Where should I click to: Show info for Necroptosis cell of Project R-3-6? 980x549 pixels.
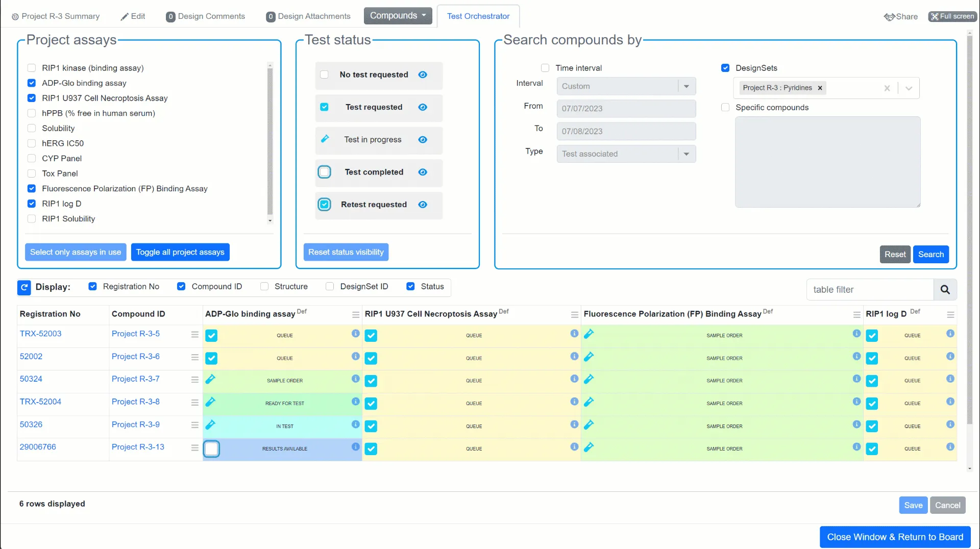coord(575,356)
